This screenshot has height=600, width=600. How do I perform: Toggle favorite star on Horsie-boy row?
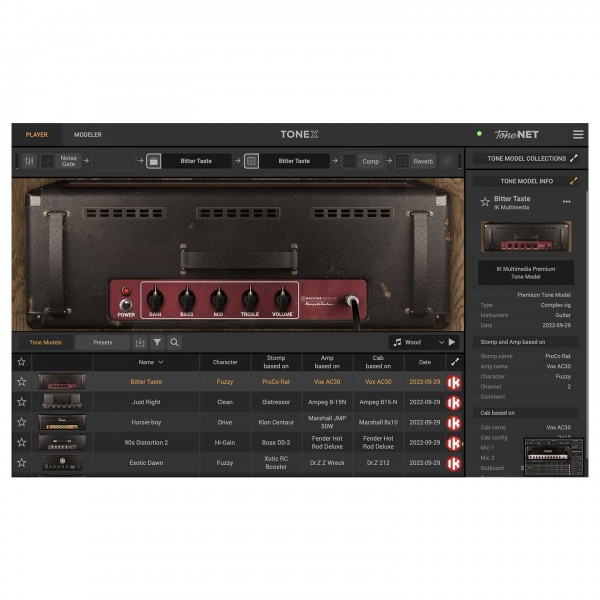(x=21, y=422)
